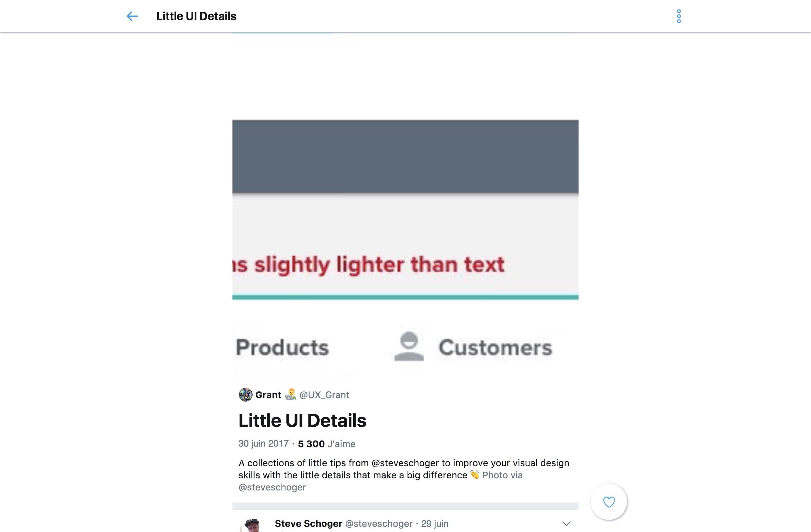Click the person icon beside Customers
This screenshot has height=532, width=811.
point(409,346)
